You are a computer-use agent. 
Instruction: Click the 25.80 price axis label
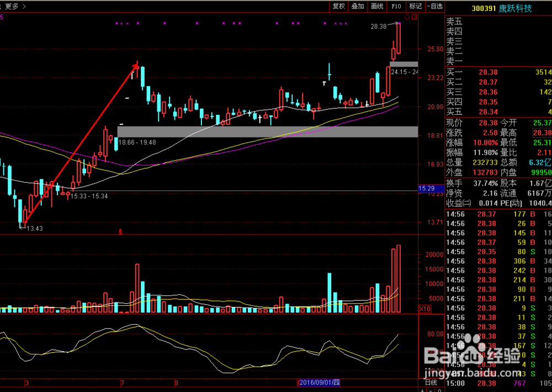(x=436, y=49)
